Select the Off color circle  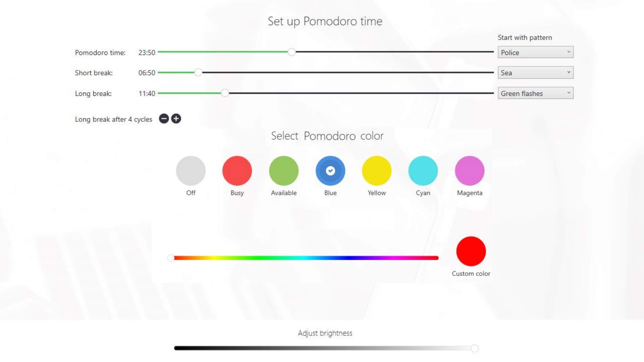[x=191, y=171]
